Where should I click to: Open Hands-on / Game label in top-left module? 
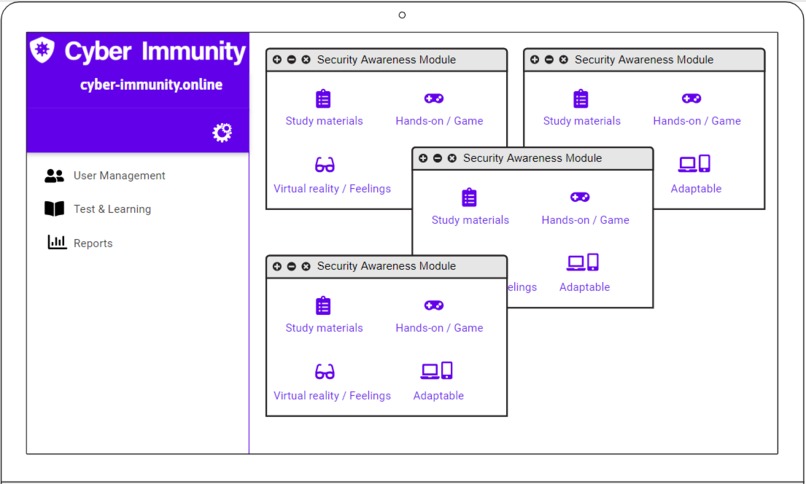click(439, 121)
